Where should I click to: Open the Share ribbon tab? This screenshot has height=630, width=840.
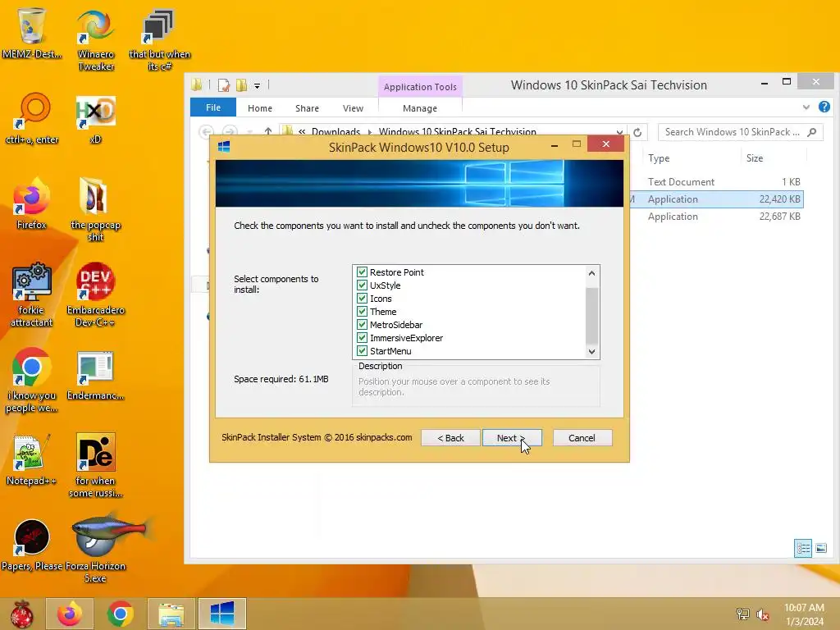click(307, 108)
